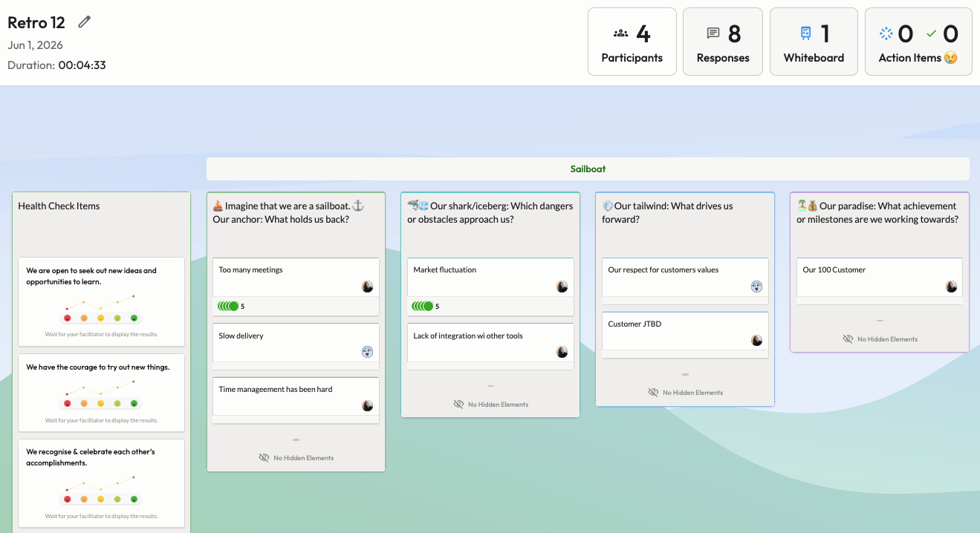Click the completed action items checkmark icon
Viewport: 980px width, 533px height.
932,33
